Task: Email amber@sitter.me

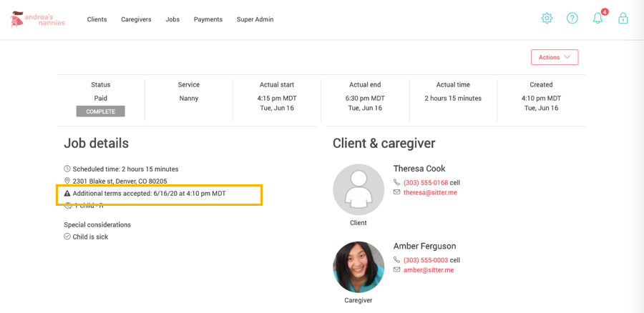Action: pos(429,270)
